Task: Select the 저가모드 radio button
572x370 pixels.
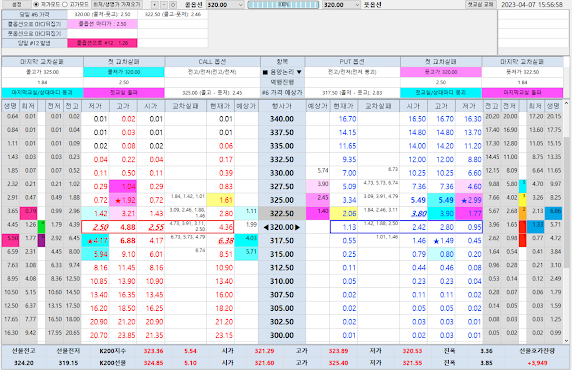Action: [x=36, y=5]
